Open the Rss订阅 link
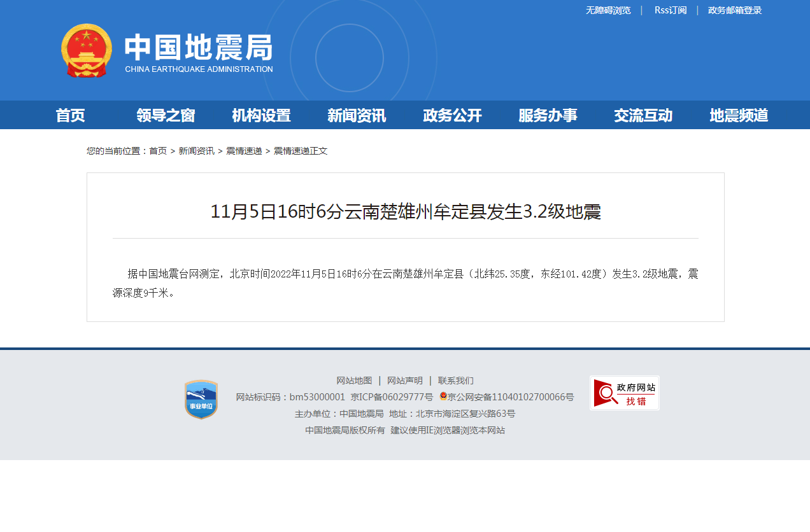 (x=671, y=10)
